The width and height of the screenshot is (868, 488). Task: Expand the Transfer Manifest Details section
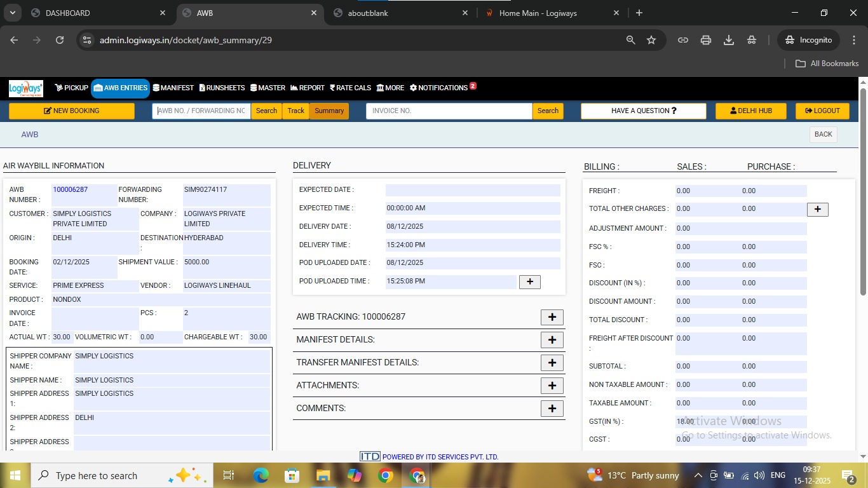(x=552, y=363)
